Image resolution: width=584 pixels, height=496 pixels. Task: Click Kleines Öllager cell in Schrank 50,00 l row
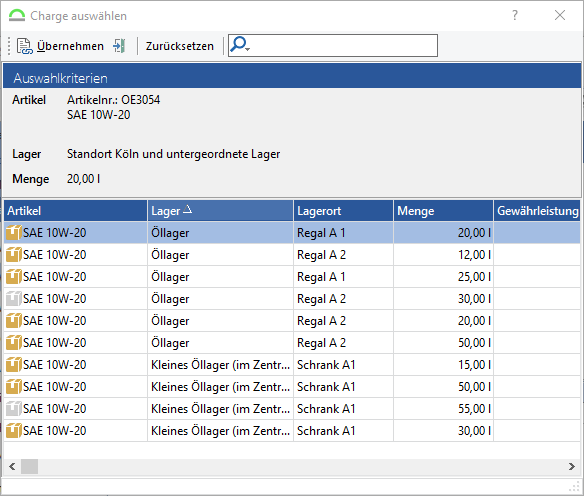220,387
